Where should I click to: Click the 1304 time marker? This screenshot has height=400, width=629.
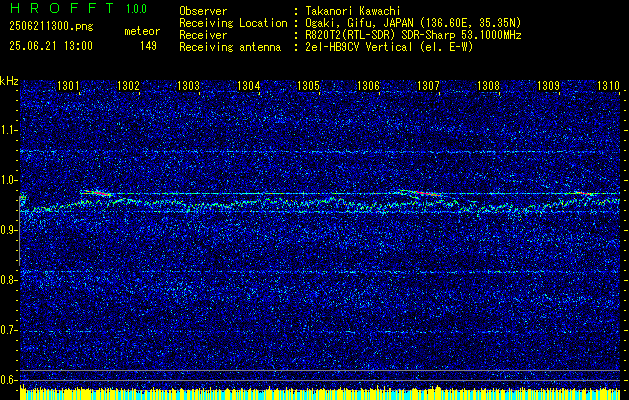tap(248, 85)
